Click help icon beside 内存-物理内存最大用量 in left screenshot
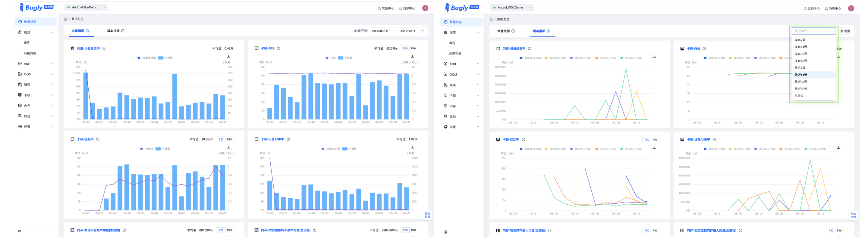 124,230
